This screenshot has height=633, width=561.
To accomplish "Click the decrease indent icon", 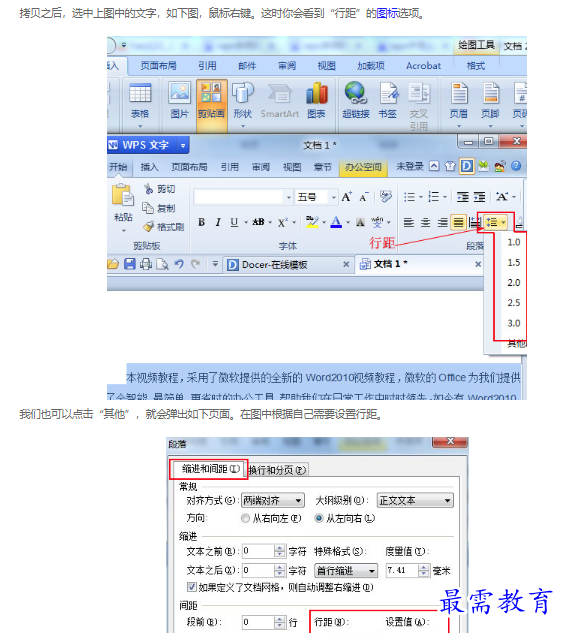I will [463, 197].
